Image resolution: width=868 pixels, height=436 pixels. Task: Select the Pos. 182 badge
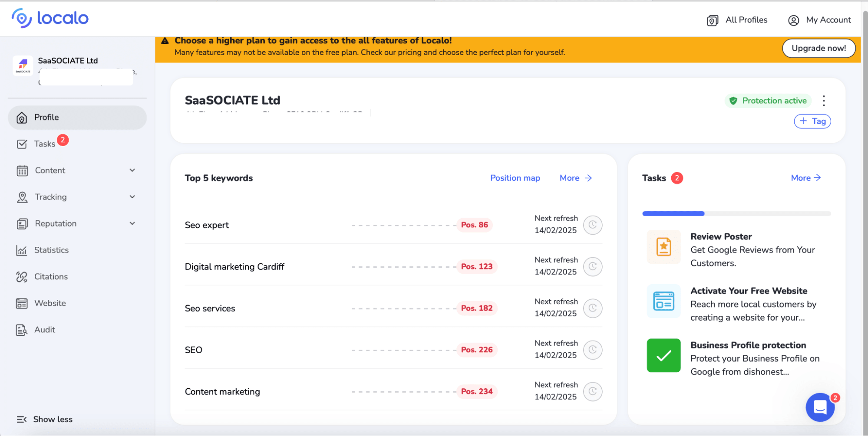click(x=477, y=308)
